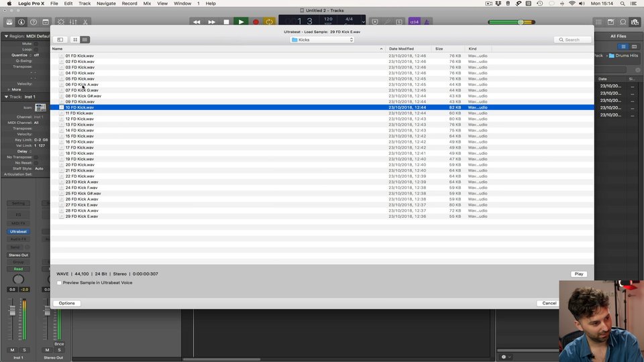Screen dimensions: 644x362
Task: Toggle sidebar in Load Sample dialog
Action: coord(60,40)
